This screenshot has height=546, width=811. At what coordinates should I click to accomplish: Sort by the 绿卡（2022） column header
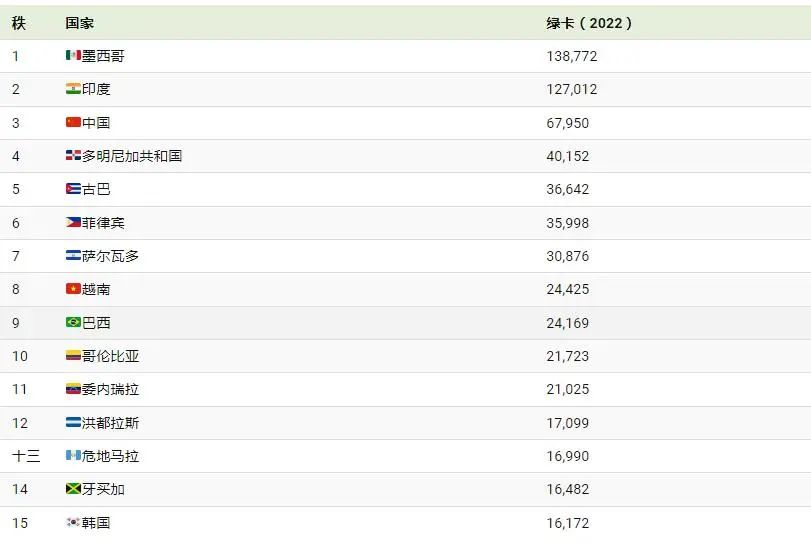coord(589,23)
